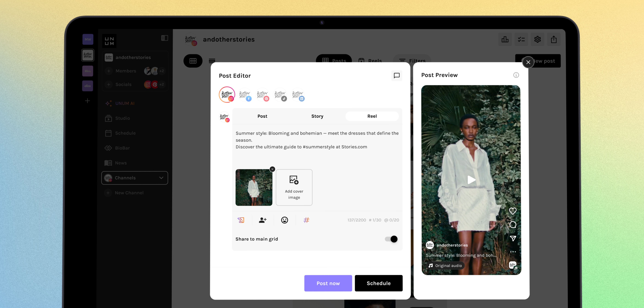Image resolution: width=644 pixels, height=308 pixels.
Task: Play the reel preview video
Action: pyautogui.click(x=471, y=180)
